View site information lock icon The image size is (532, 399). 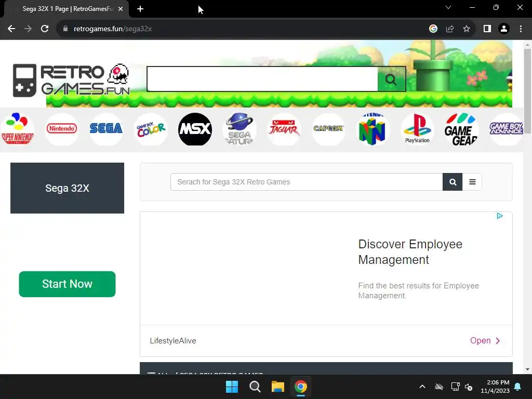(65, 29)
